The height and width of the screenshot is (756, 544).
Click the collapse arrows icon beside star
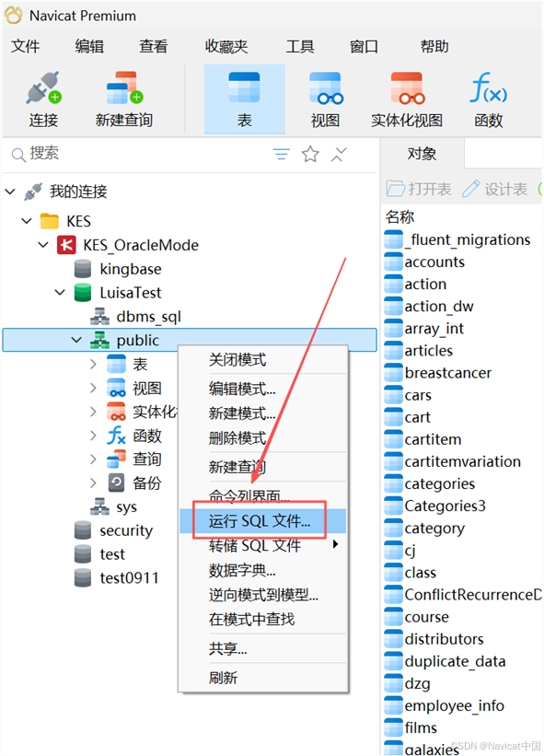click(339, 155)
